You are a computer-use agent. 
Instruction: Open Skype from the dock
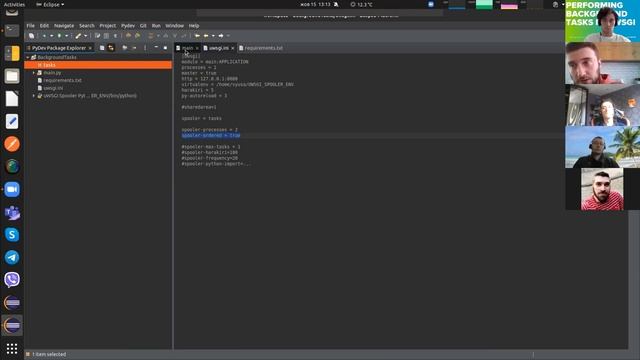pyautogui.click(x=12, y=235)
